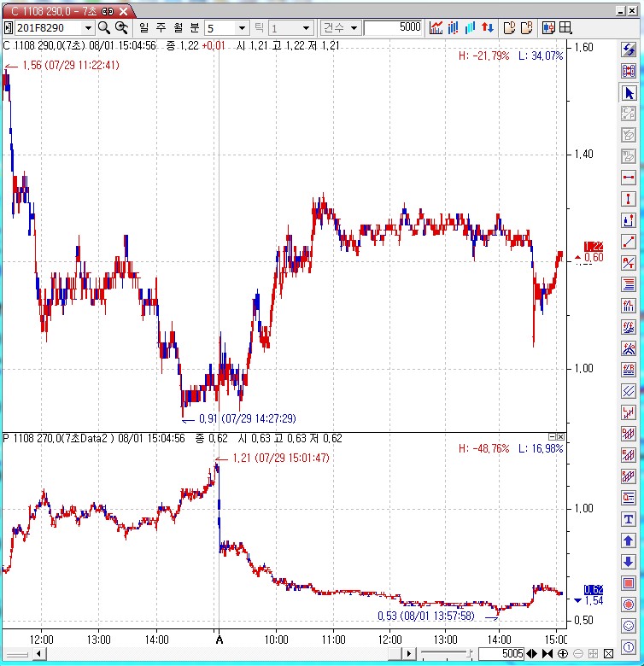Expand the minute interval dropdown showing 5

point(242,27)
